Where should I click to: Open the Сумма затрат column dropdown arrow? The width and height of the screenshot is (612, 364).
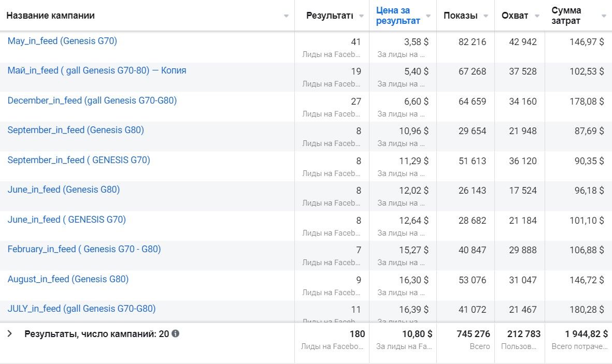click(604, 16)
